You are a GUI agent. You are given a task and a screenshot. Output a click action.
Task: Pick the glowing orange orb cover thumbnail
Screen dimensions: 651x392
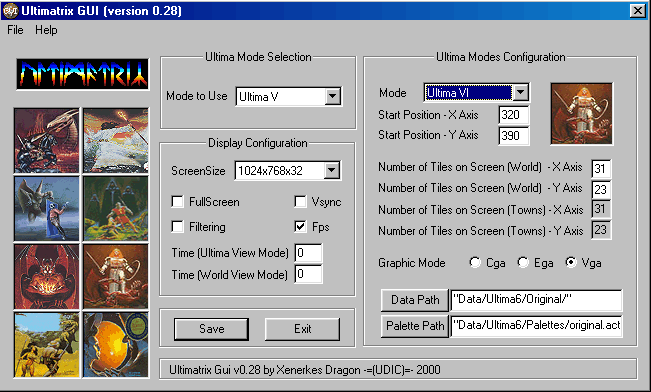(116, 345)
